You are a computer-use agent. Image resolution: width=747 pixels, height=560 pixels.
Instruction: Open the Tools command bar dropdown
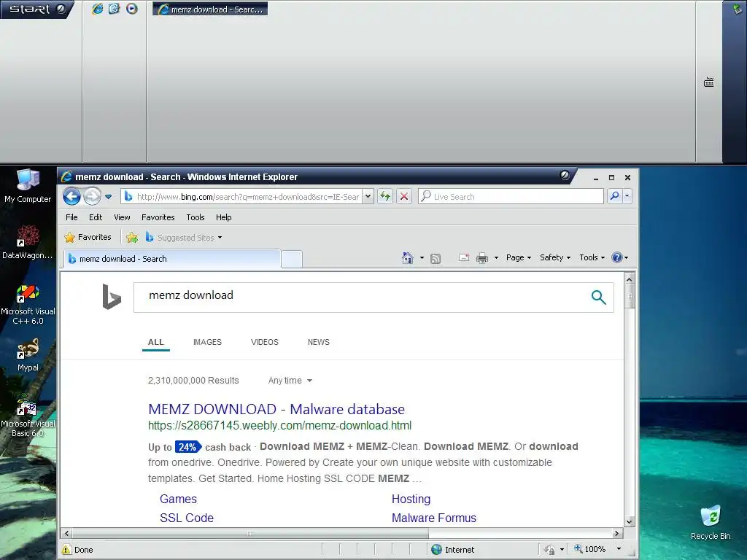(x=592, y=257)
